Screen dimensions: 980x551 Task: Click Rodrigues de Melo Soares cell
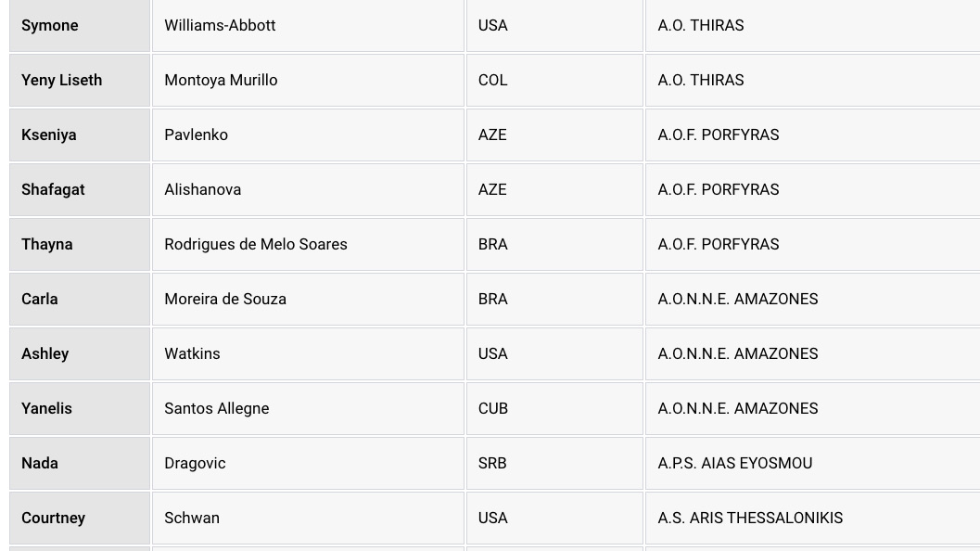[x=308, y=245]
